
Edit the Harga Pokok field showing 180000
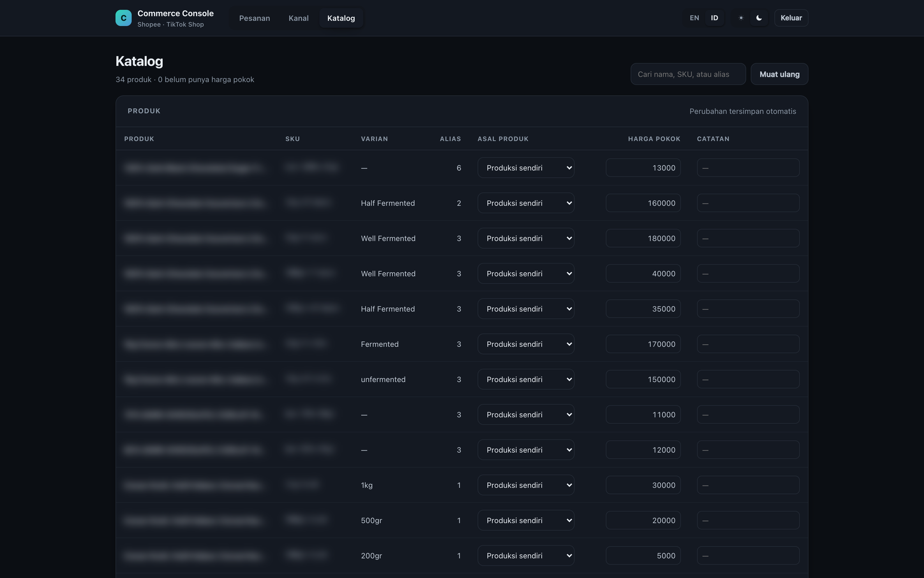pos(643,238)
